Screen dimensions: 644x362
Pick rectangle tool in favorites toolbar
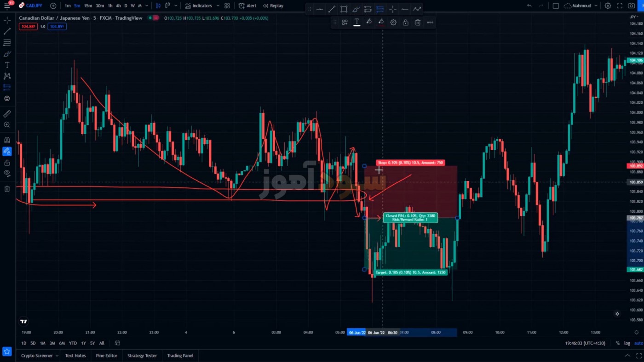344,9
